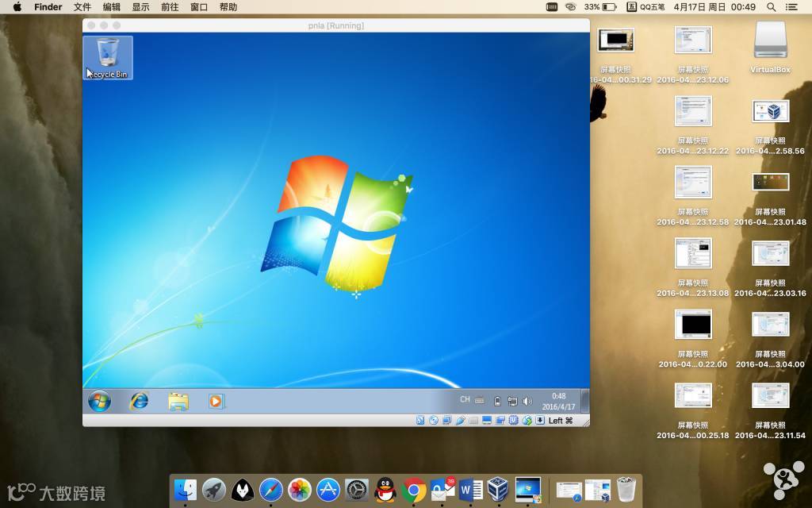Open Launchpad rocket in the Dock
The image size is (812, 508).
[214, 489]
